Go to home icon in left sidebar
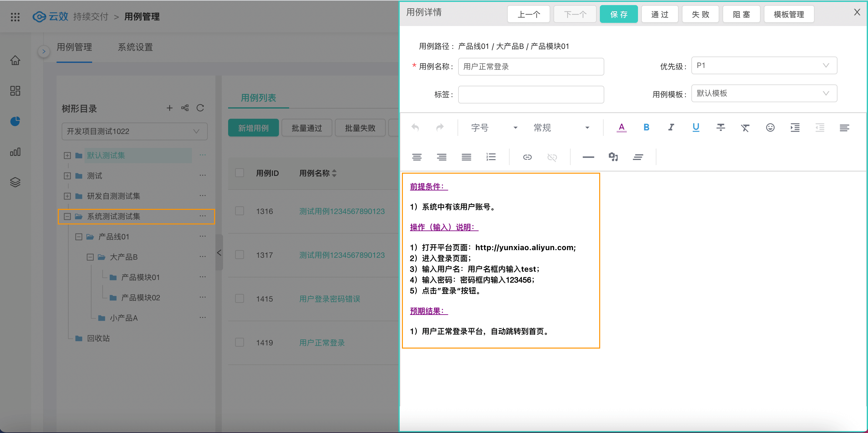Screen dimensions: 868x433 pos(15,60)
